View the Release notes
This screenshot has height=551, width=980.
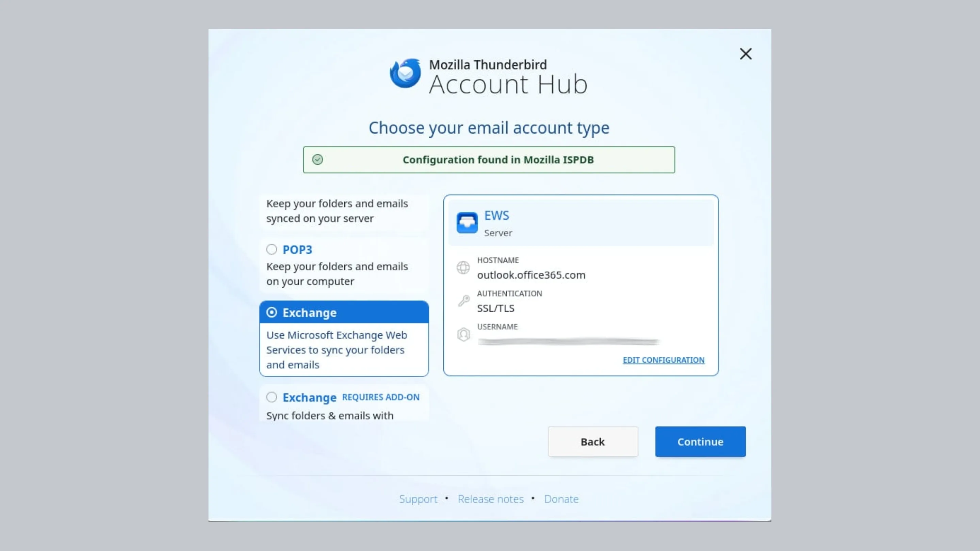point(490,499)
